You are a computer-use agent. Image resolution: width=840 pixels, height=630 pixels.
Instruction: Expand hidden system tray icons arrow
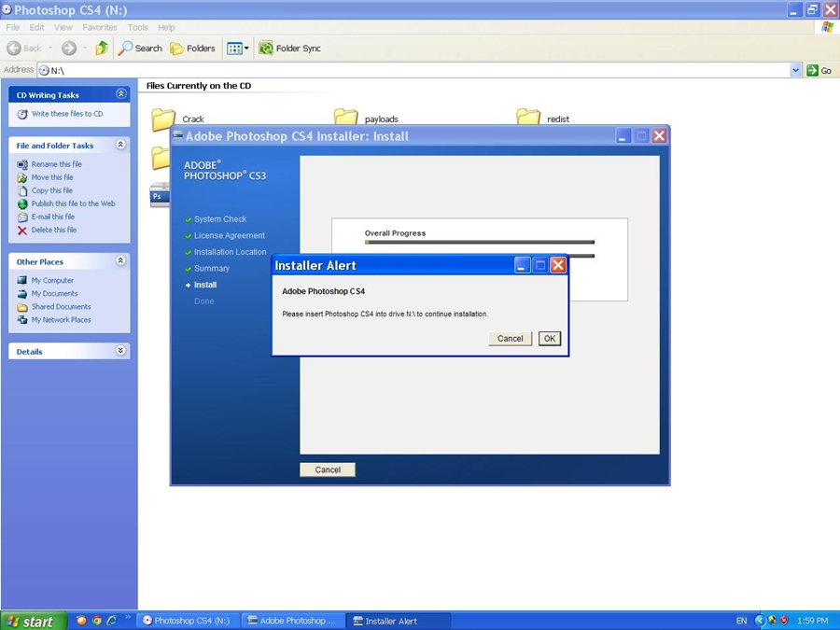click(x=760, y=621)
